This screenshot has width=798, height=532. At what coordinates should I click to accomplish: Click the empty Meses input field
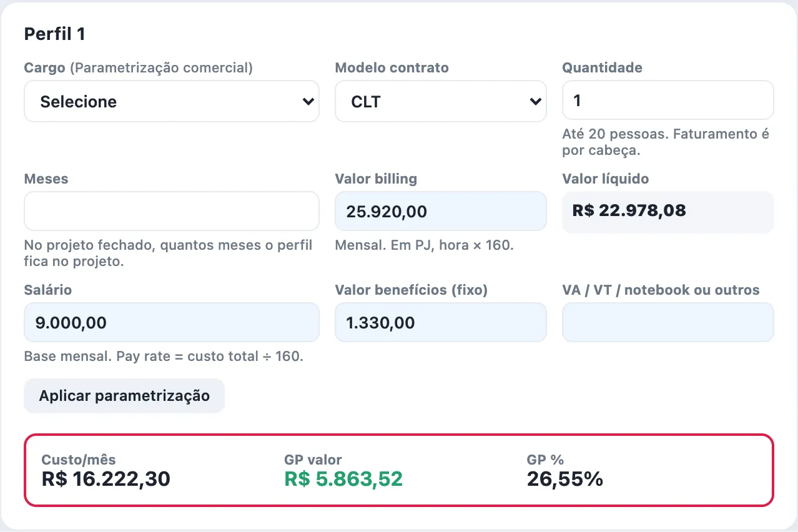pyautogui.click(x=172, y=211)
